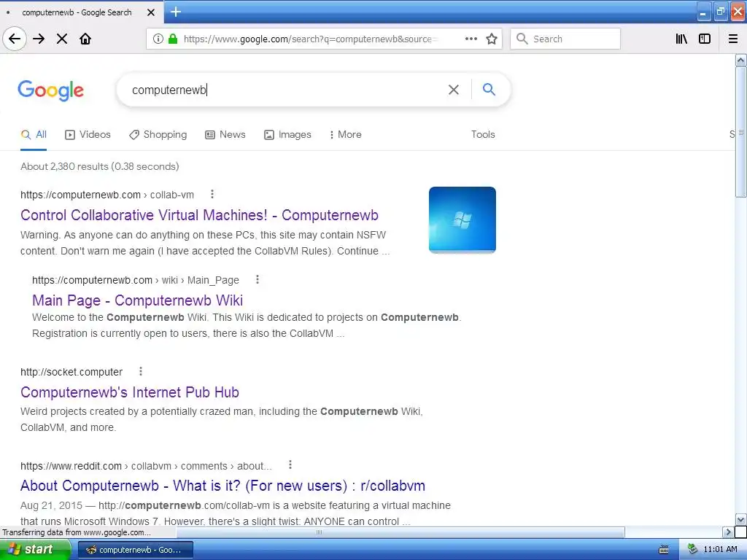Click the horizontal scrollbar thumb
Image resolution: width=747 pixels, height=560 pixels.
400,532
